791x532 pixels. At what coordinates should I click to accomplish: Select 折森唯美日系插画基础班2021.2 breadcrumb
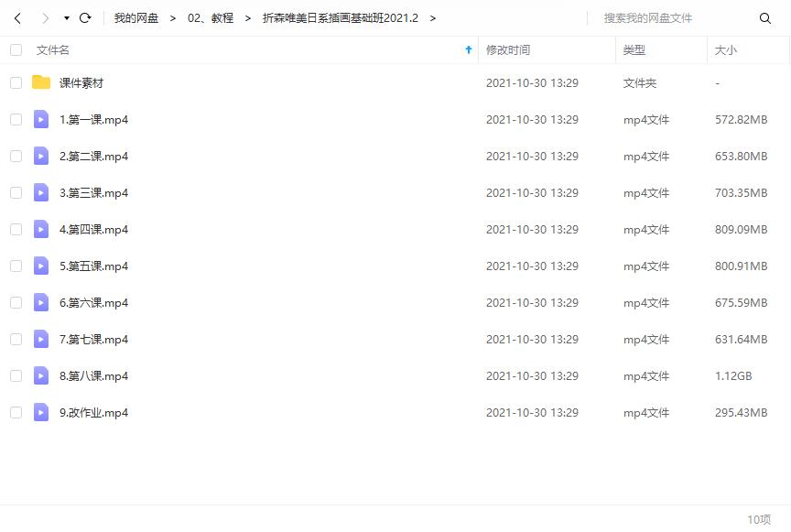341,18
